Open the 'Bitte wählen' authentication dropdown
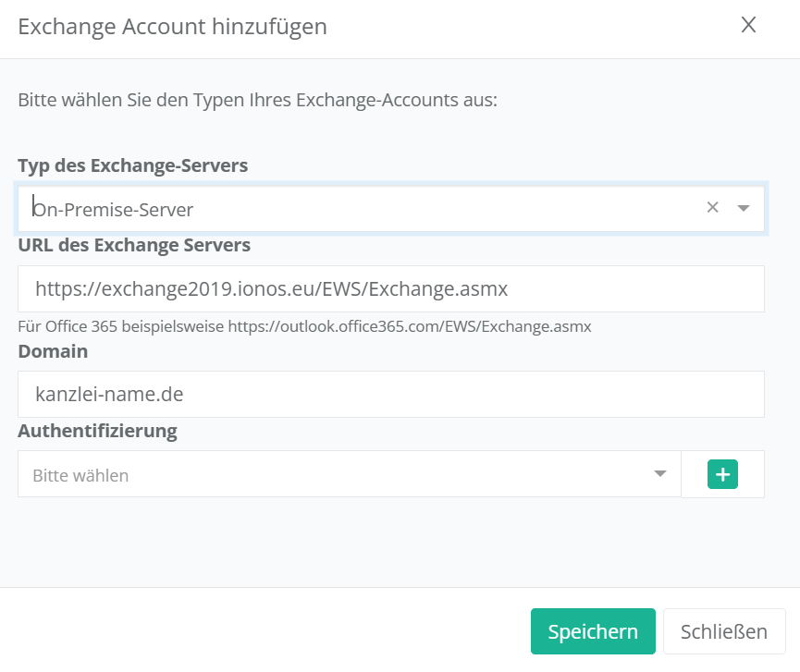The width and height of the screenshot is (800, 672). (333, 475)
